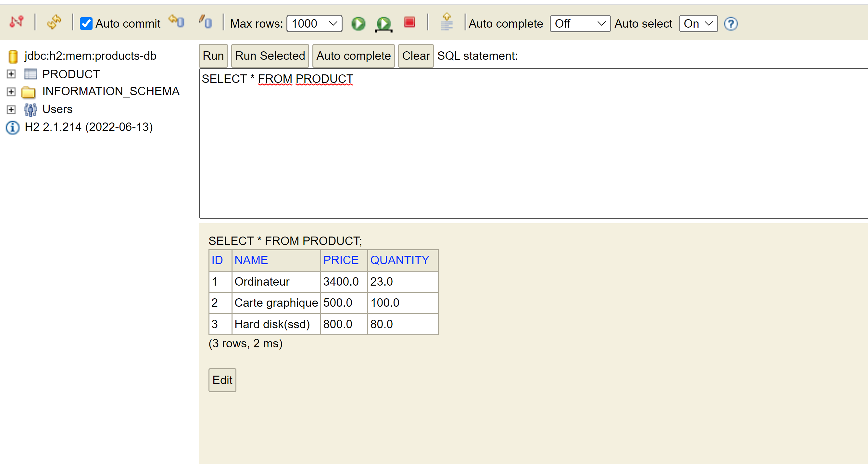The image size is (868, 464).
Task: Click the Commit icon
Action: pyautogui.click(x=205, y=22)
